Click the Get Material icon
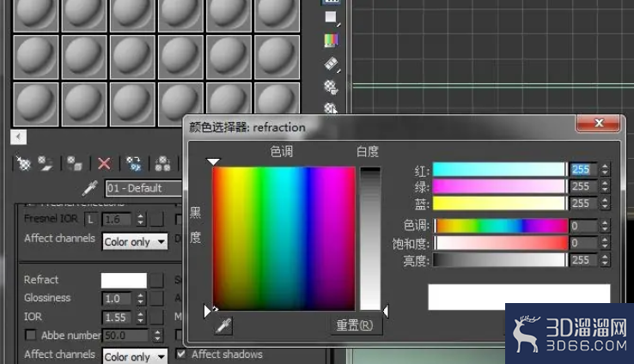 [24, 164]
